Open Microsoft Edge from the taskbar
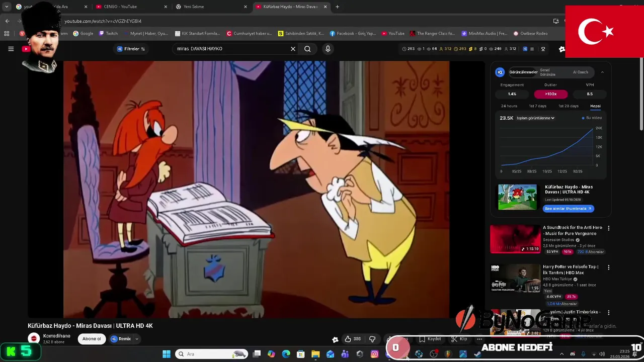 pyautogui.click(x=286, y=354)
